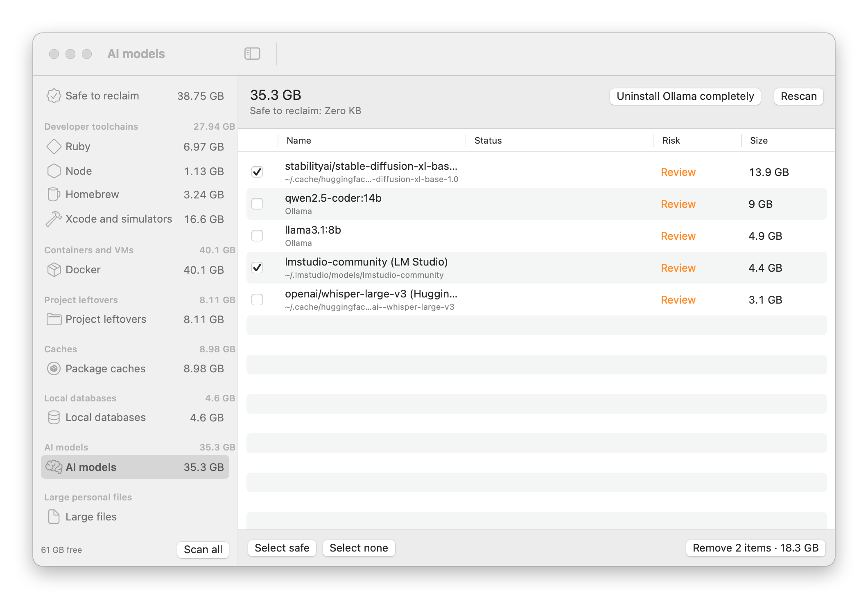Click the 13.9 GB size value

769,172
